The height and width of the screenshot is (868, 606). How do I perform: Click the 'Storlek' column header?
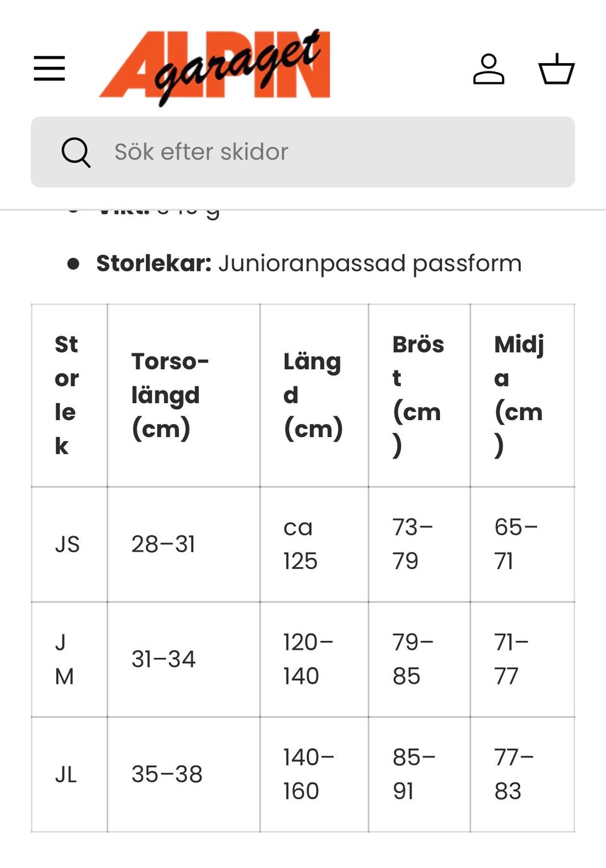[x=67, y=395]
